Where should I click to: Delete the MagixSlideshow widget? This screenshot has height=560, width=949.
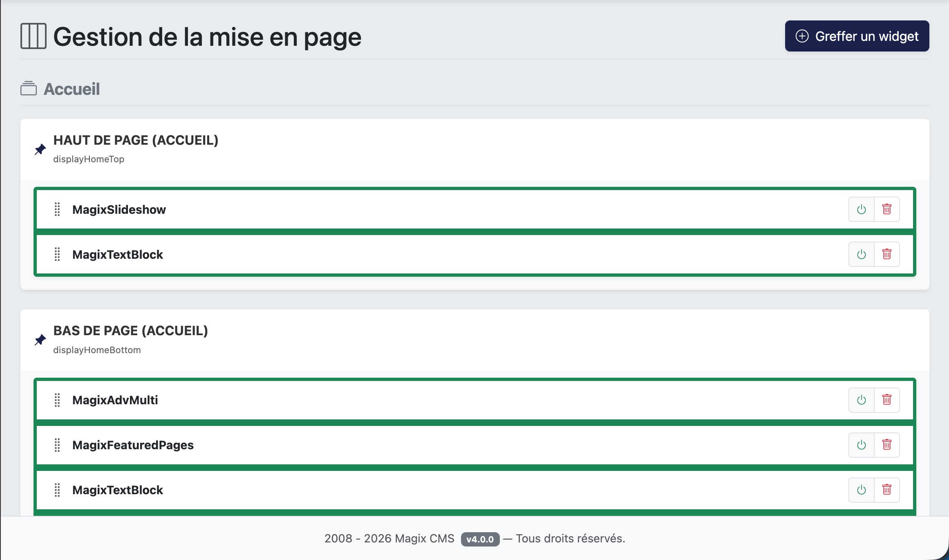click(886, 209)
